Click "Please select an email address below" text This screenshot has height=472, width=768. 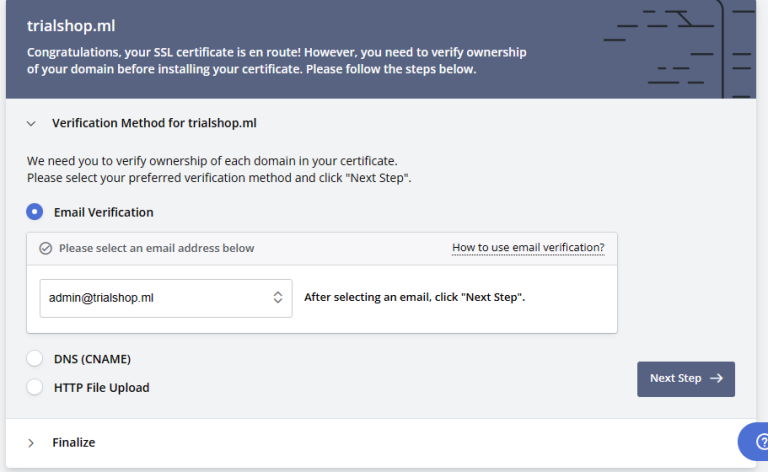[x=156, y=248]
